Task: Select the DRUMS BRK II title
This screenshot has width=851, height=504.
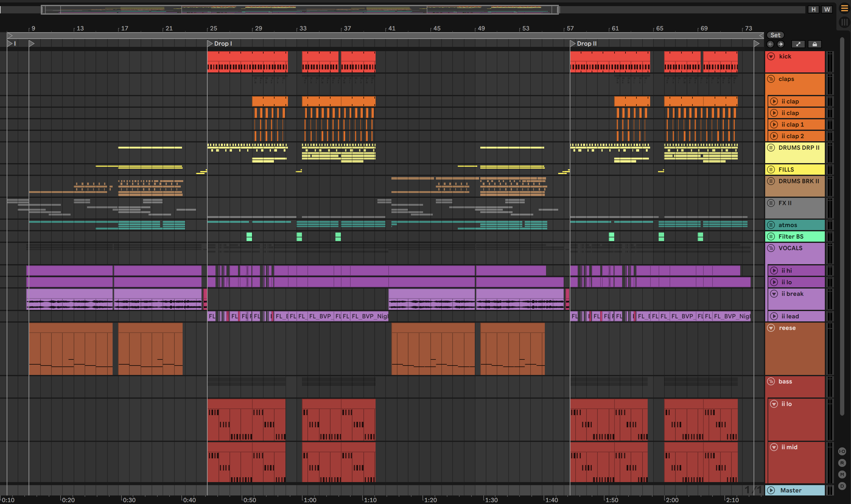Action: click(x=799, y=181)
